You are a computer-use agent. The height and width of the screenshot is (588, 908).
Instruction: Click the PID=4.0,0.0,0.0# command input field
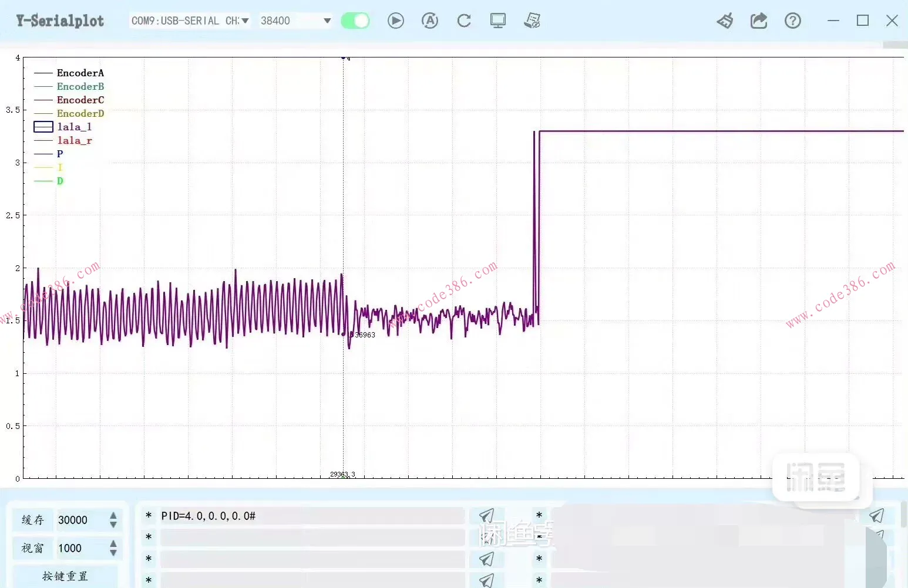point(311,516)
